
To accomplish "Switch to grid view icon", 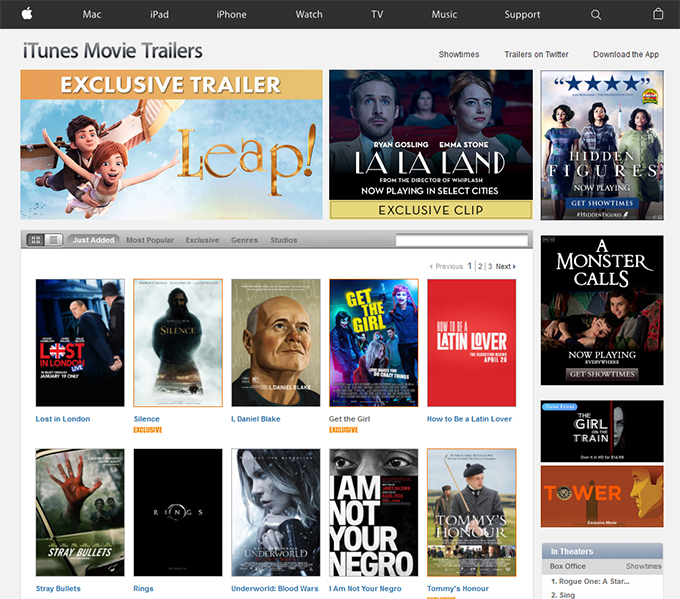I will [36, 240].
